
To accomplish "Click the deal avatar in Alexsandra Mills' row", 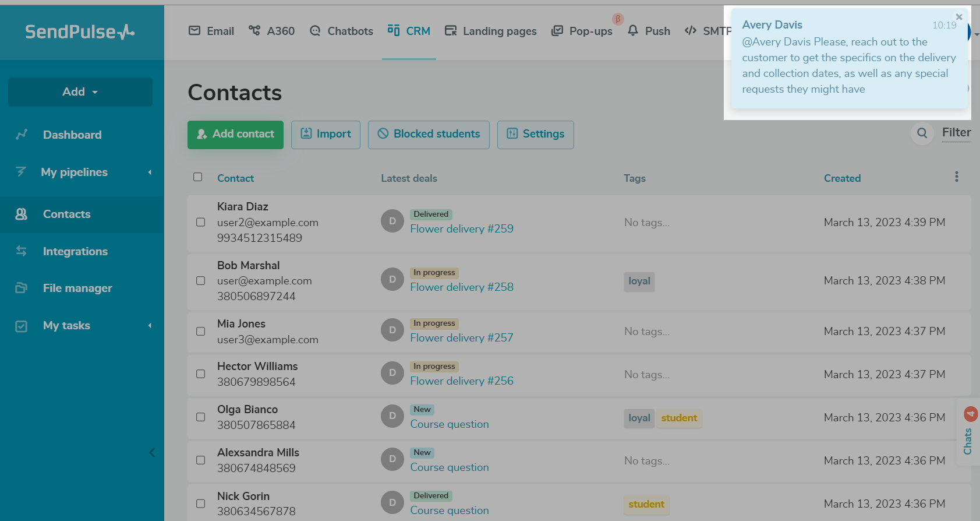I will point(392,459).
